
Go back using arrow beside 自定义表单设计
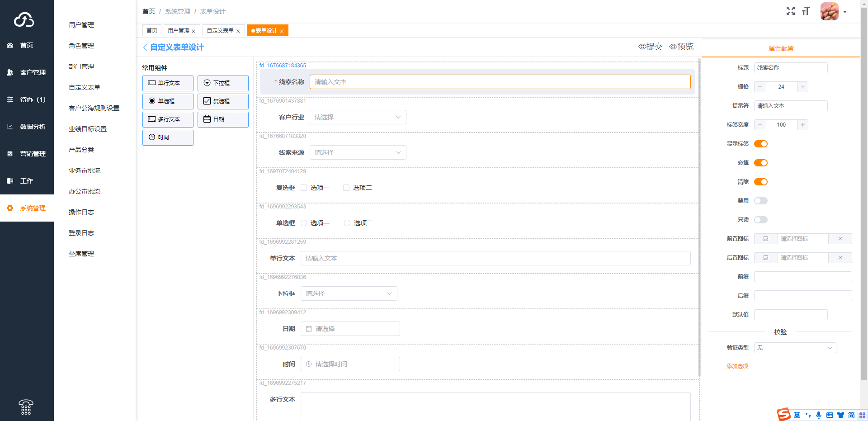tap(145, 47)
